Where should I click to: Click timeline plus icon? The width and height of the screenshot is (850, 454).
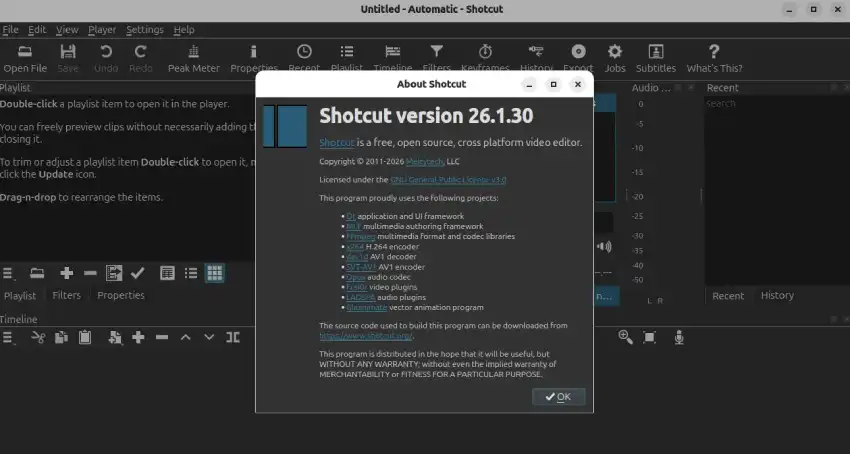pos(138,337)
